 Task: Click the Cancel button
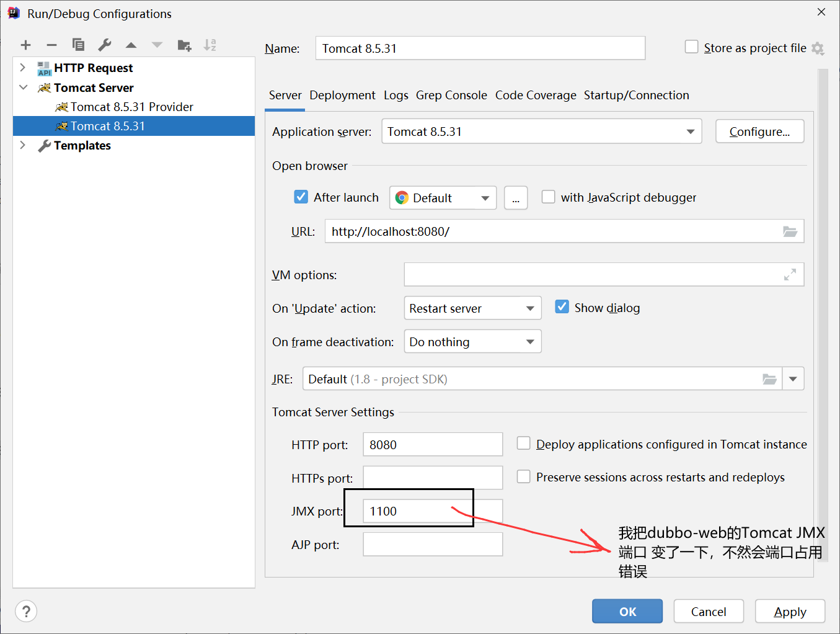[709, 612]
